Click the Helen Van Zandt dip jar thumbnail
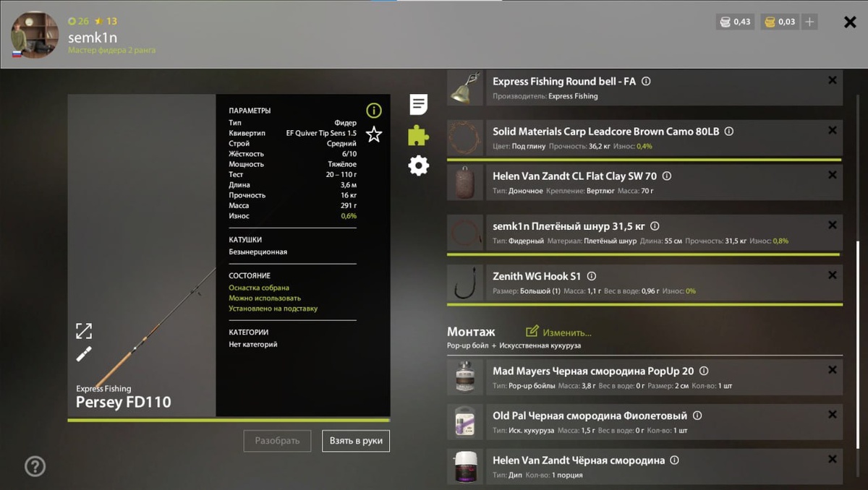Viewport: 868px width, 490px height. click(464, 467)
